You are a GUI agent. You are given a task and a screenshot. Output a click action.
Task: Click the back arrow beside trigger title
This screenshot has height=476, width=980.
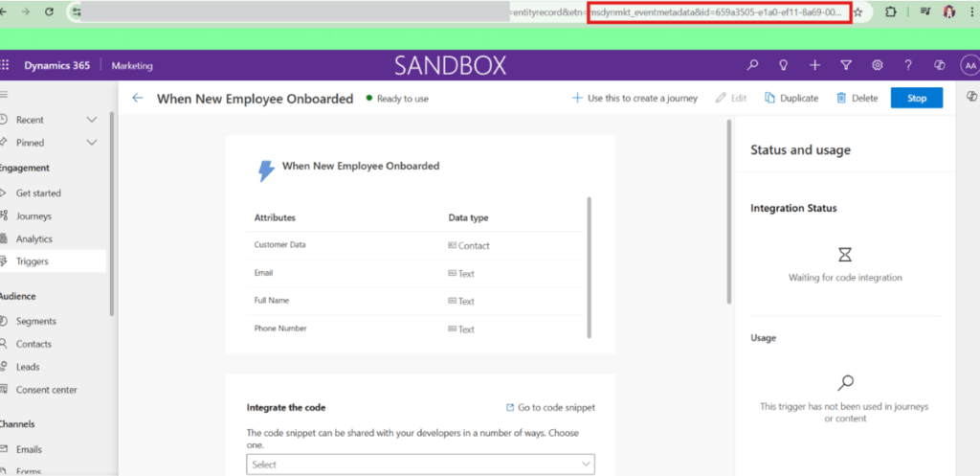tap(138, 98)
